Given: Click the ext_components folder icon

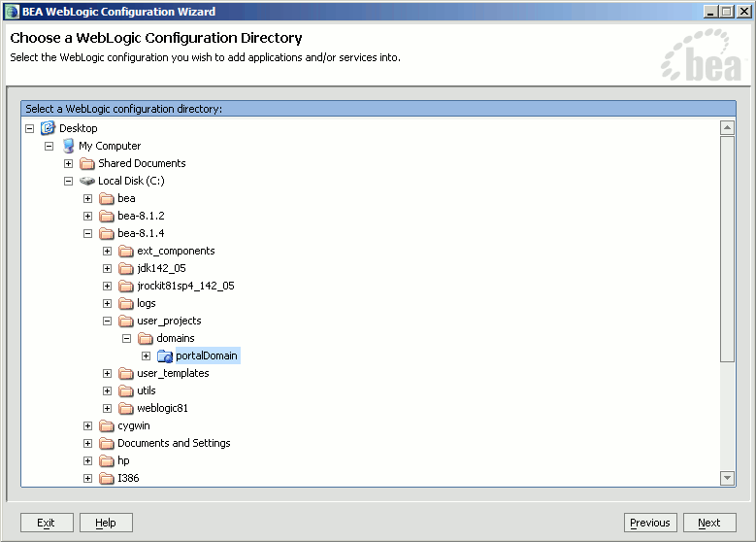Looking at the screenshot, I should [126, 251].
